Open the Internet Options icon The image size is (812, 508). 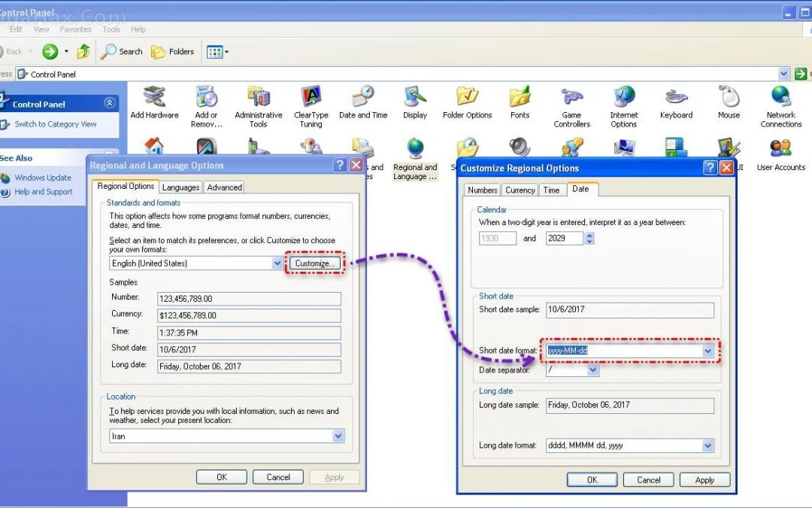tap(623, 106)
